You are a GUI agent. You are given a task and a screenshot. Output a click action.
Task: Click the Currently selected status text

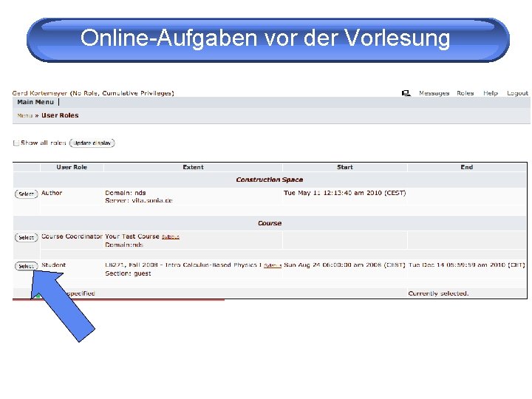click(x=438, y=293)
